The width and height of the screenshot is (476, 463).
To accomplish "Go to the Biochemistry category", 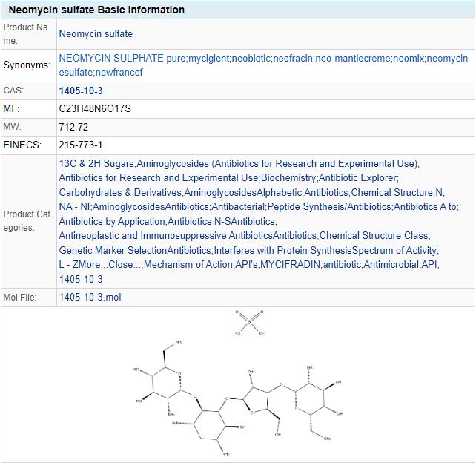I will pyautogui.click(x=288, y=177).
